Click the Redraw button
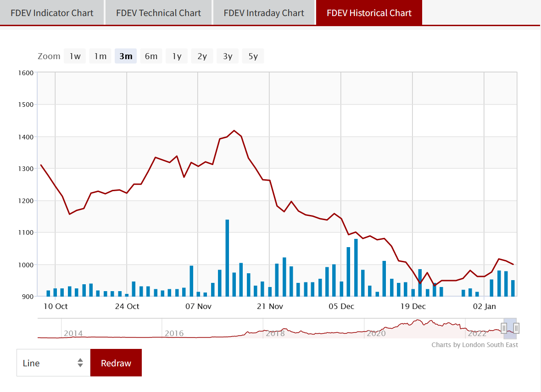The width and height of the screenshot is (541, 392). [116, 363]
